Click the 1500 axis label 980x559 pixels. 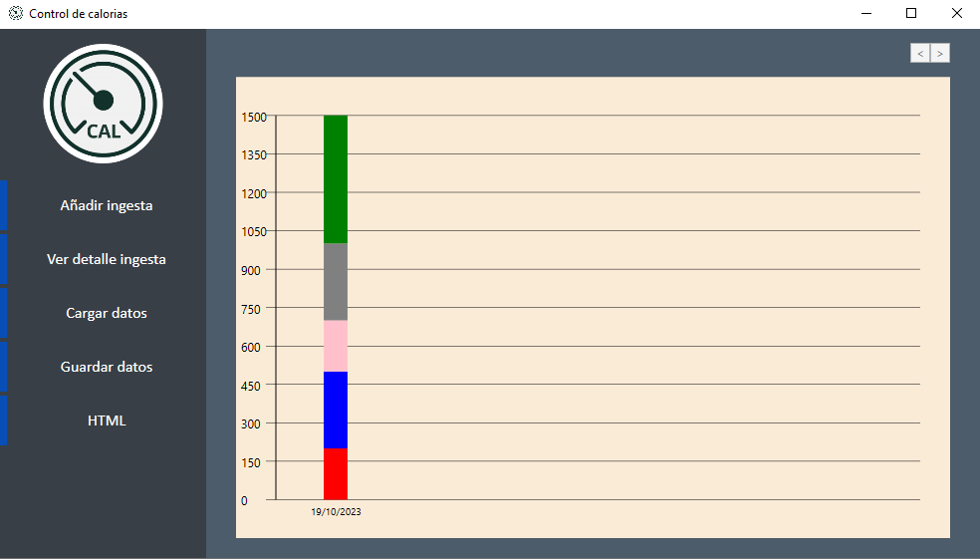coord(254,117)
